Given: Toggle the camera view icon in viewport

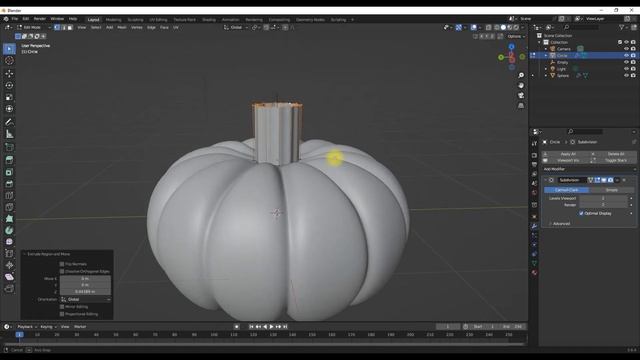Looking at the screenshot, I should tap(521, 95).
